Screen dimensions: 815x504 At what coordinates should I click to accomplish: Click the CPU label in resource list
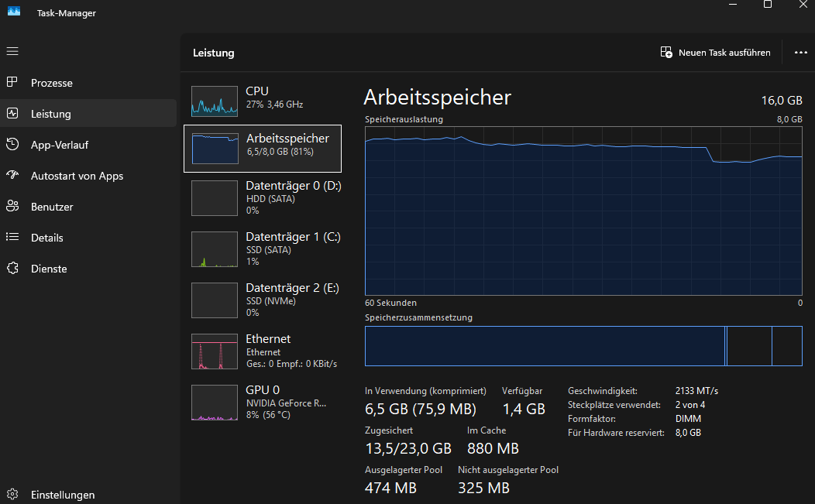coord(257,91)
